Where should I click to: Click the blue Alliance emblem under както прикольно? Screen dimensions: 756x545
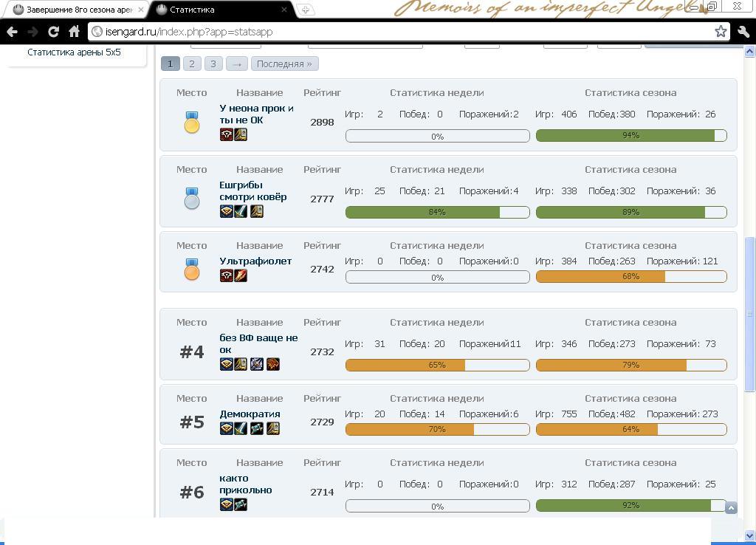pos(227,504)
